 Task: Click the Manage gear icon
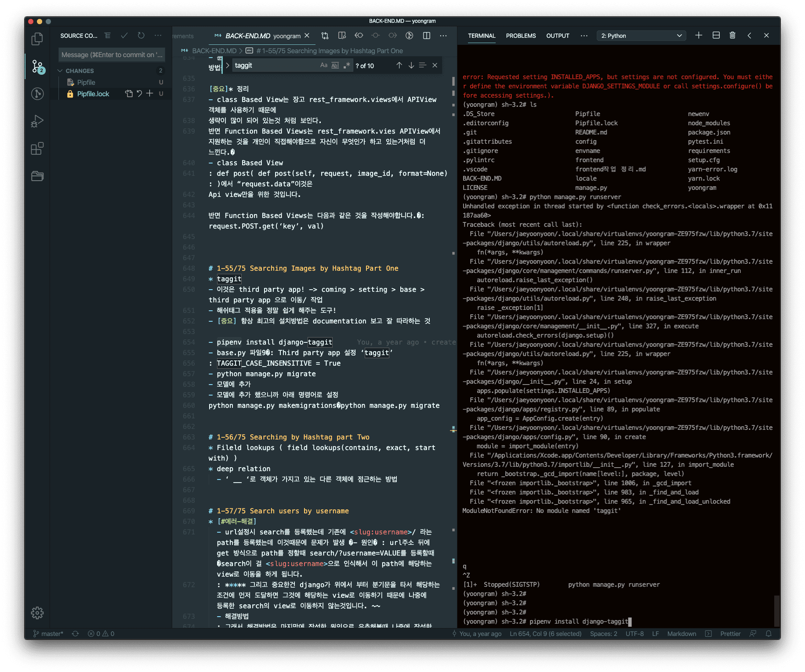37,613
